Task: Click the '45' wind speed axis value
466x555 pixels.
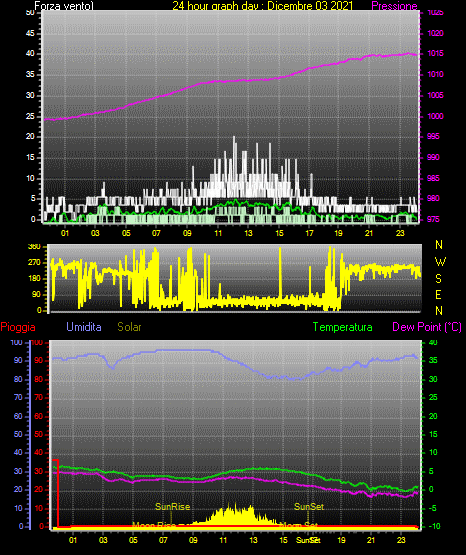Action: [30, 33]
